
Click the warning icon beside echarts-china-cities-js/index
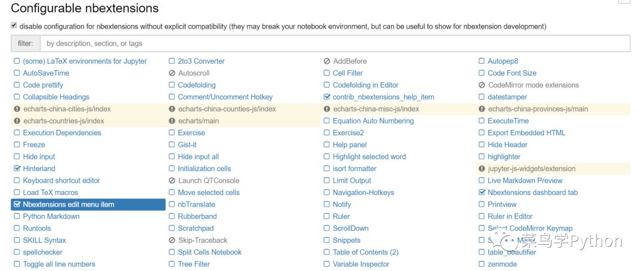[17, 109]
